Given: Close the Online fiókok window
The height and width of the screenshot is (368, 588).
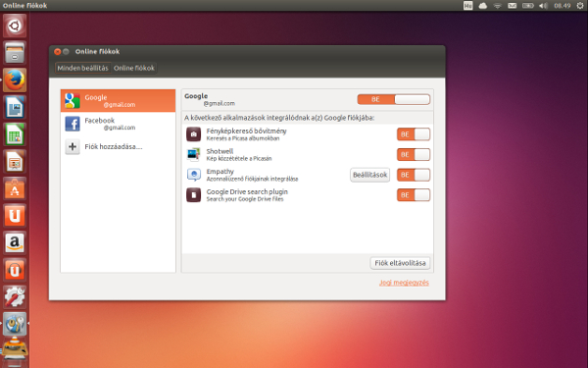Looking at the screenshot, I should [x=58, y=51].
